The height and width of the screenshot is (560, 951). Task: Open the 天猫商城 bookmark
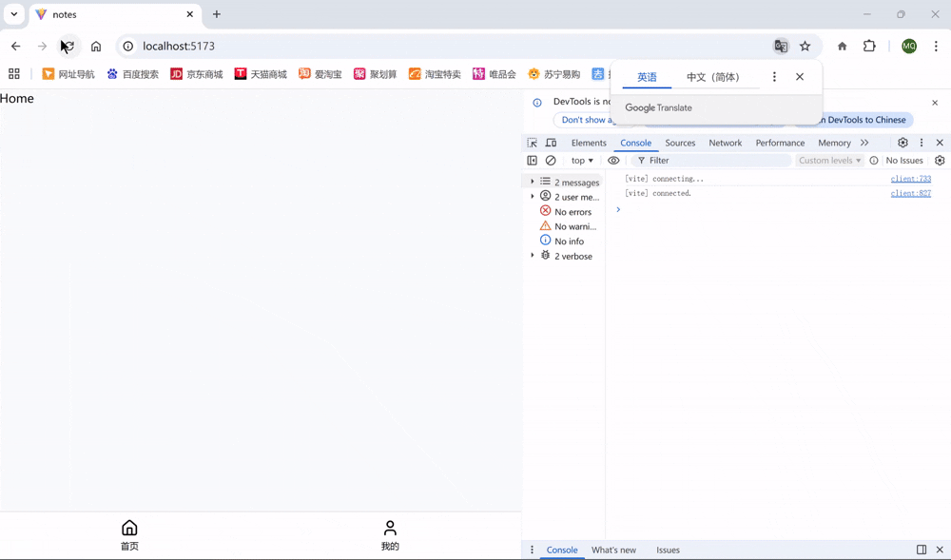pyautogui.click(x=261, y=74)
